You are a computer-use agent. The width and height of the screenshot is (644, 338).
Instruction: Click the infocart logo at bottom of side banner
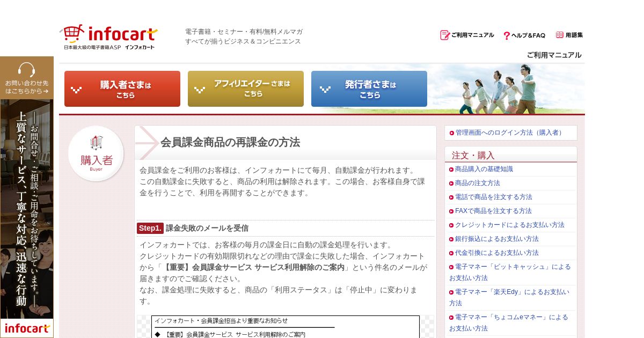pos(27,328)
